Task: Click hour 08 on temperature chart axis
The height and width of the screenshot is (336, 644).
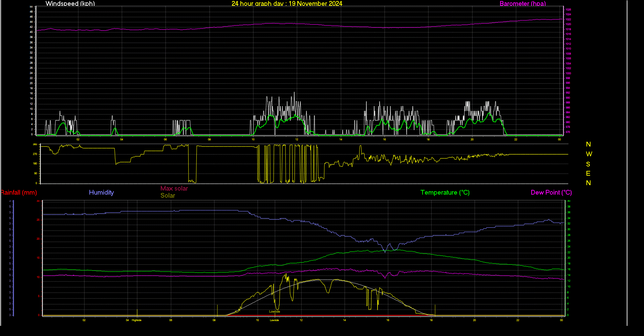Action: coord(214,320)
